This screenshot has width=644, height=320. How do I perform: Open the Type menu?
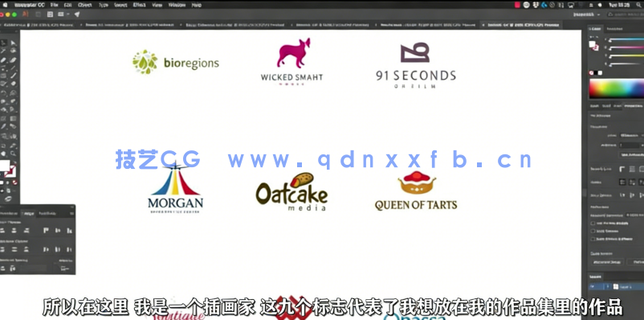click(104, 5)
